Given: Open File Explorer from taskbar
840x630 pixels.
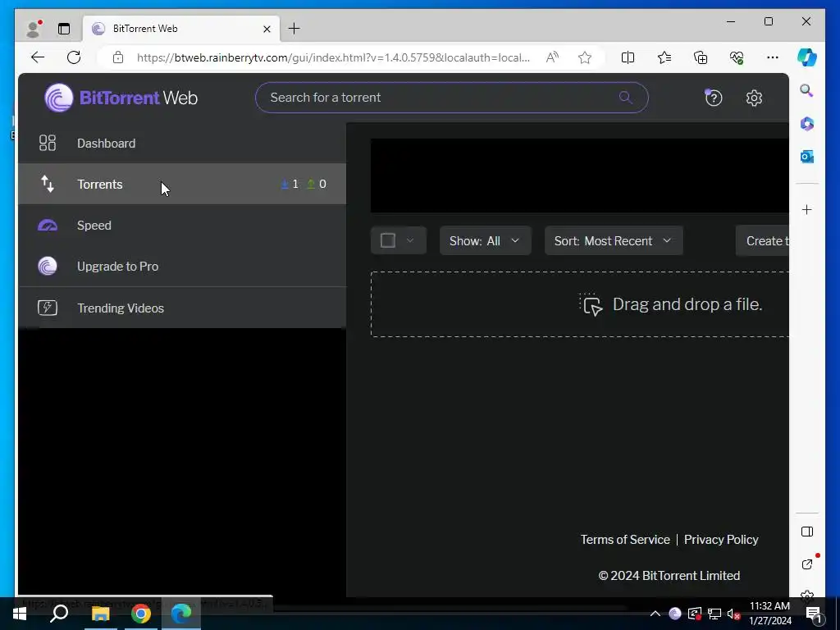Looking at the screenshot, I should tap(100, 614).
